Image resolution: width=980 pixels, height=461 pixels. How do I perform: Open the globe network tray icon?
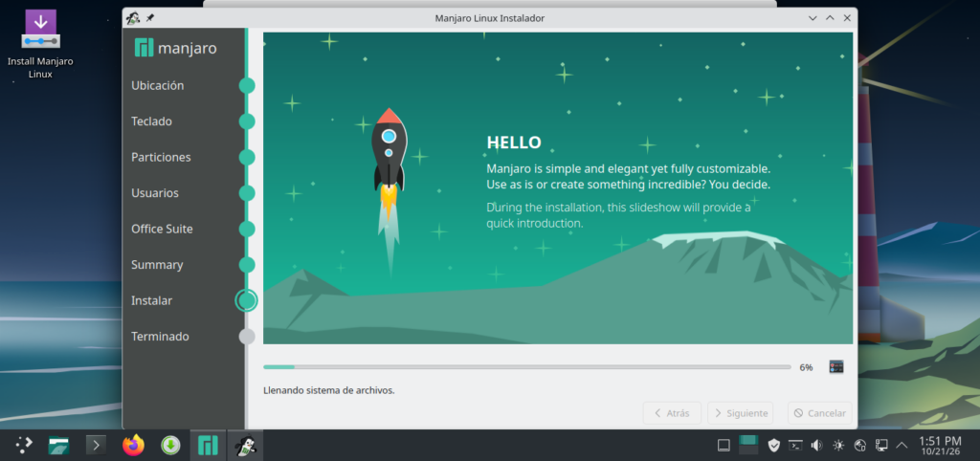[859, 446]
